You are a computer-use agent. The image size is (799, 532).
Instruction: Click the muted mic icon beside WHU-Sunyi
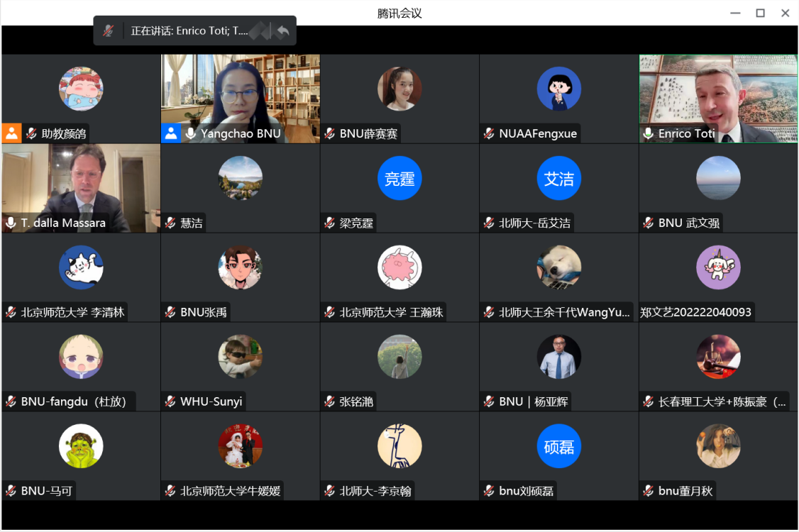point(170,401)
